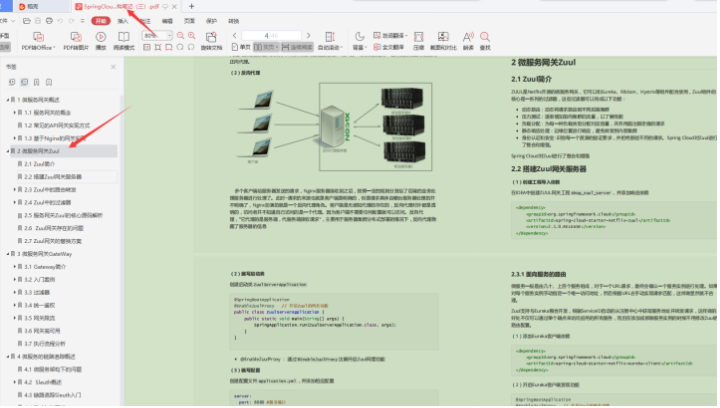Open the 开始 ribbon tab

coord(101,21)
